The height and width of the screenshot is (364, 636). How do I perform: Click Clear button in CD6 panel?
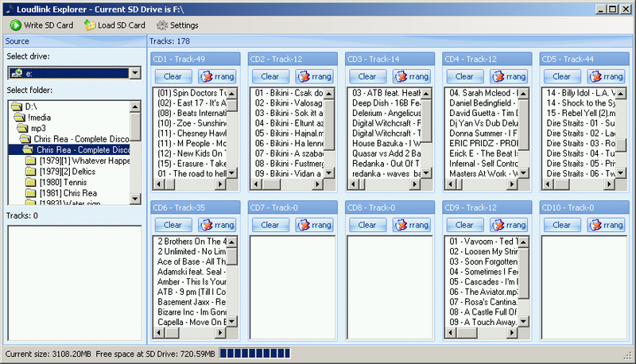(173, 225)
